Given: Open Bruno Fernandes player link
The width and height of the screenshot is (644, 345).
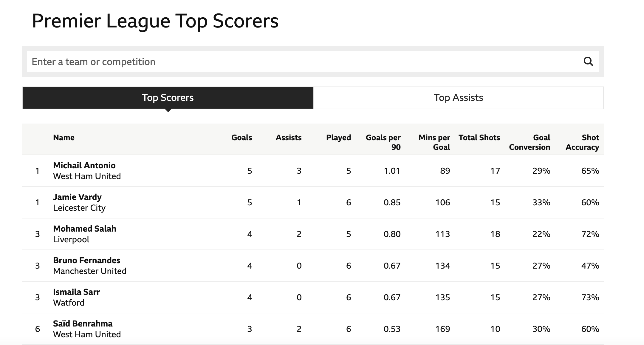Looking at the screenshot, I should click(x=87, y=260).
